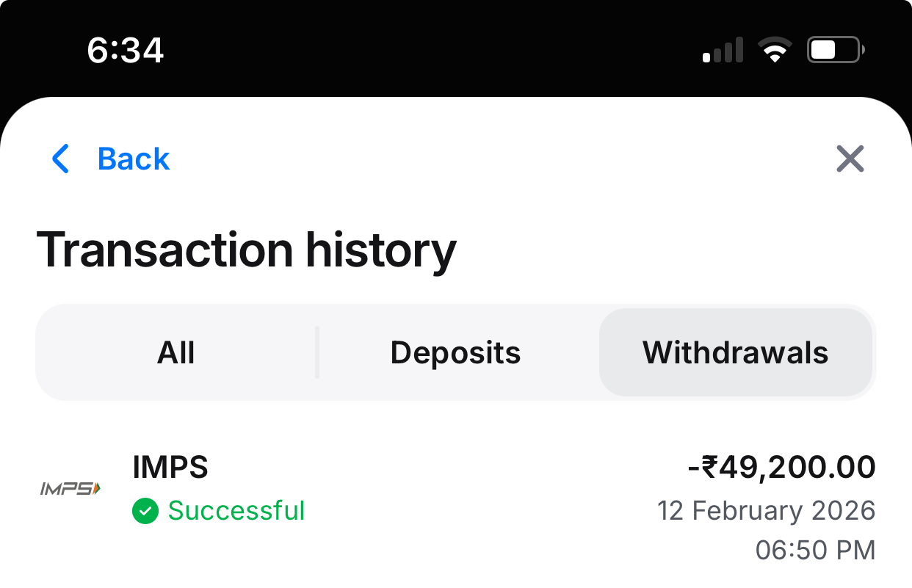
Task: Tap the 06:50 PM timestamp
Action: point(815,550)
